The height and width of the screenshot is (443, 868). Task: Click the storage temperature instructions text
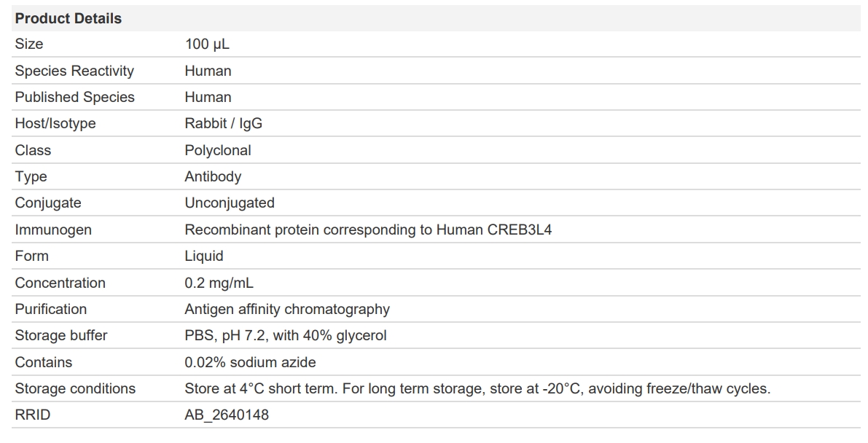477,388
